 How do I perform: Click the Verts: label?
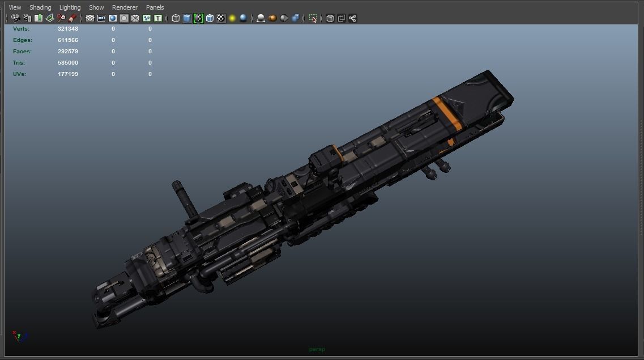click(21, 29)
